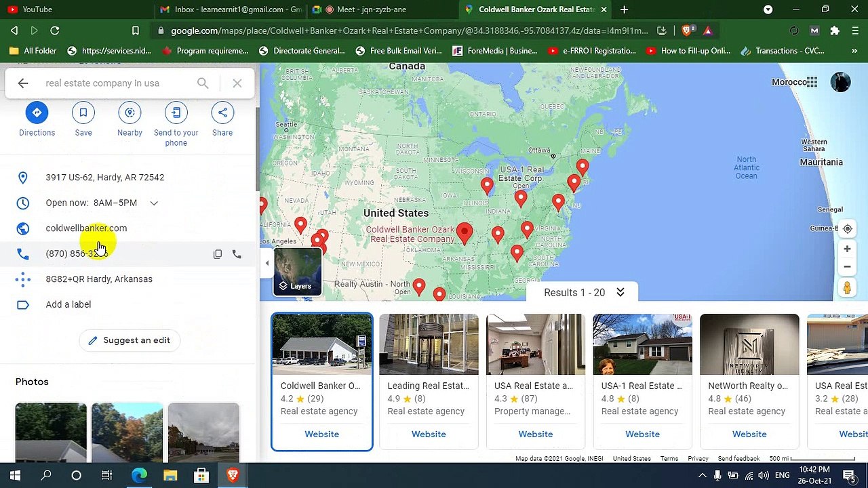Image resolution: width=868 pixels, height=488 pixels.
Task: Collapse the side panel with the arrow handle
Action: (267, 263)
